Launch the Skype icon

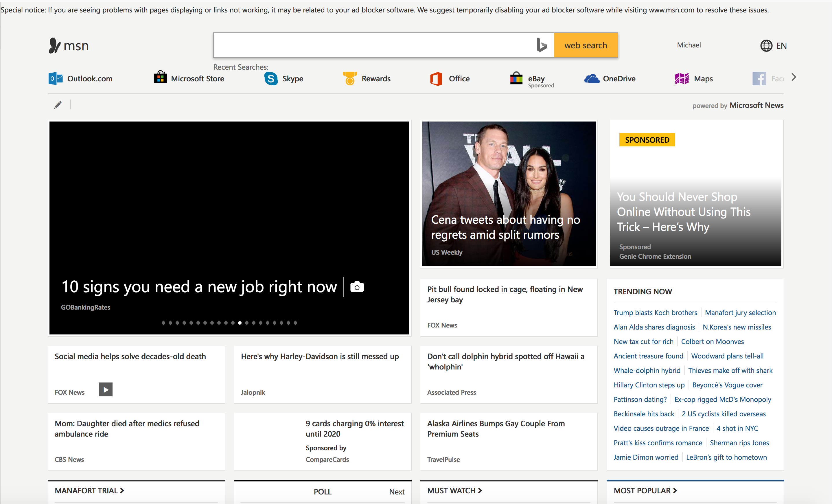271,79
